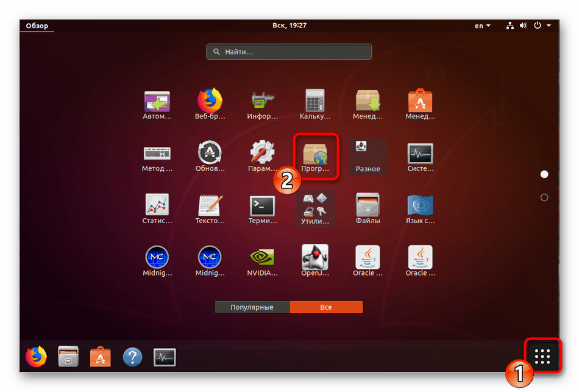Open System Monitor from the dock
Viewport: 579px width, 392px height.
coord(165,357)
